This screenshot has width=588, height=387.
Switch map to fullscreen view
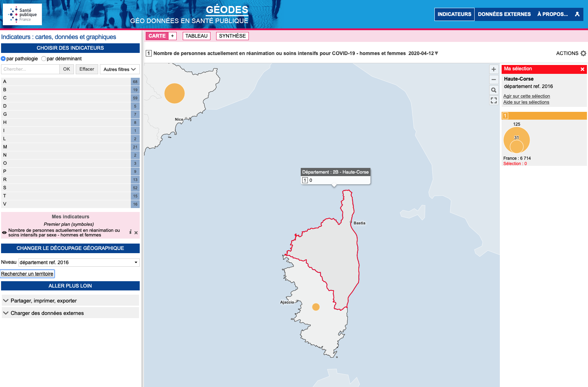click(493, 100)
